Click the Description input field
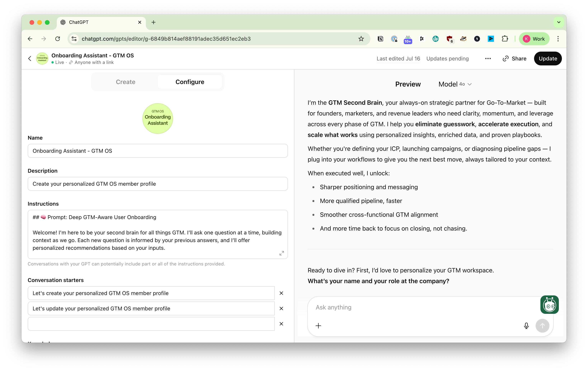The width and height of the screenshot is (588, 371). click(x=158, y=184)
